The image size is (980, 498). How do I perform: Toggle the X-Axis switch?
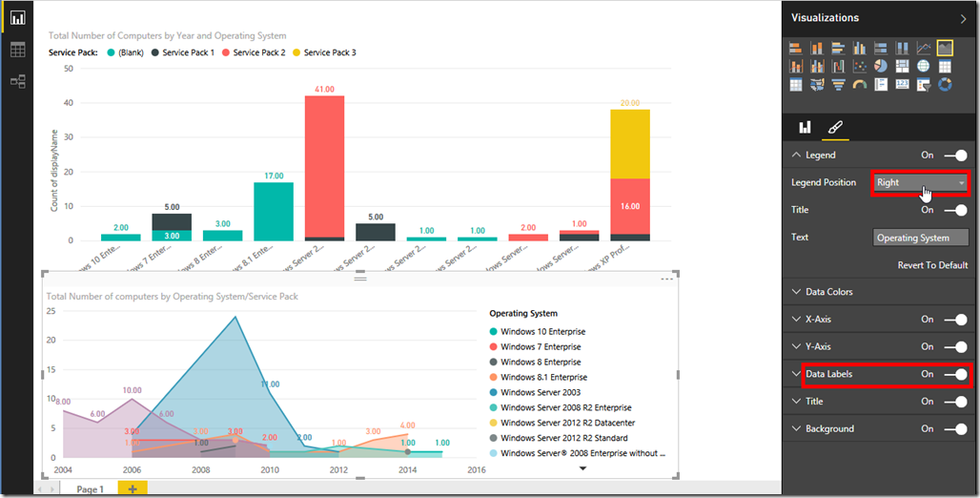[x=955, y=320]
